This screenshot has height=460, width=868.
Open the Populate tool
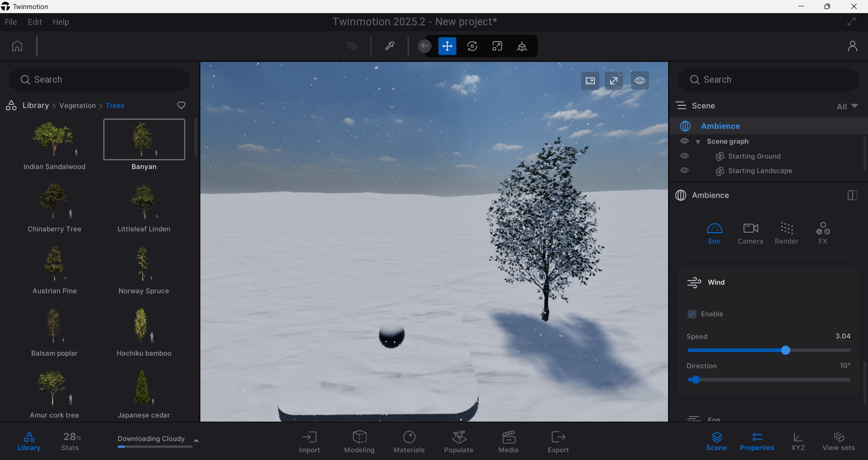459,441
